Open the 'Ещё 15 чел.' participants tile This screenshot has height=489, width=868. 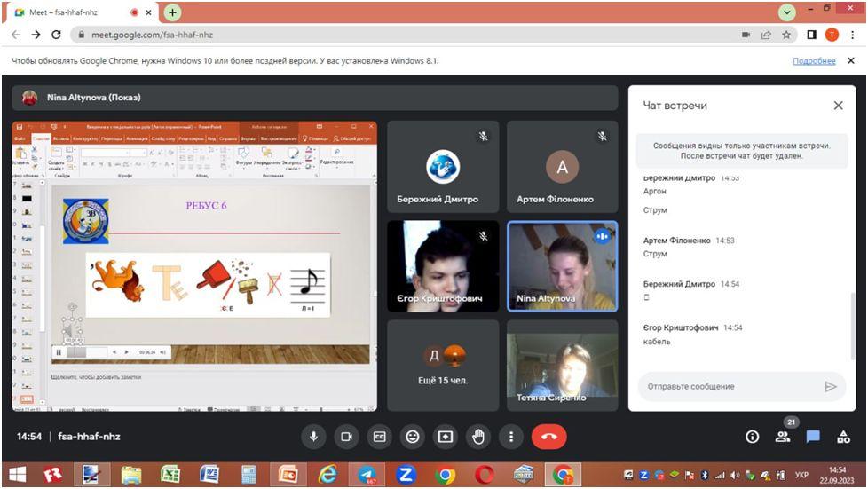[443, 366]
